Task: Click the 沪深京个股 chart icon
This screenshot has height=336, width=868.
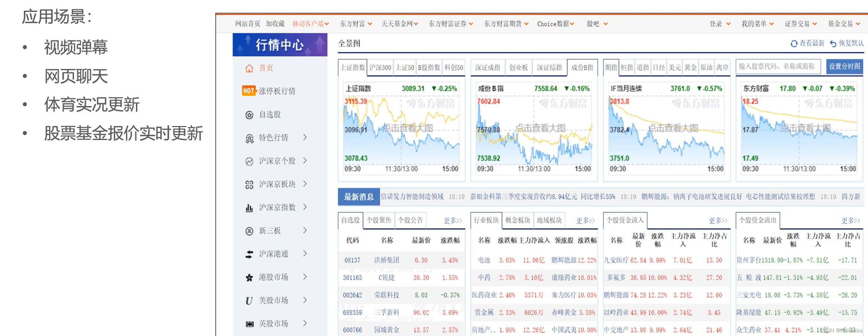Action: click(249, 161)
